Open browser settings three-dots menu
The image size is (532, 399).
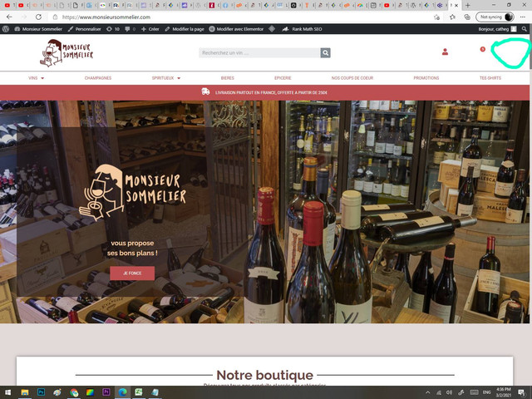pos(522,17)
